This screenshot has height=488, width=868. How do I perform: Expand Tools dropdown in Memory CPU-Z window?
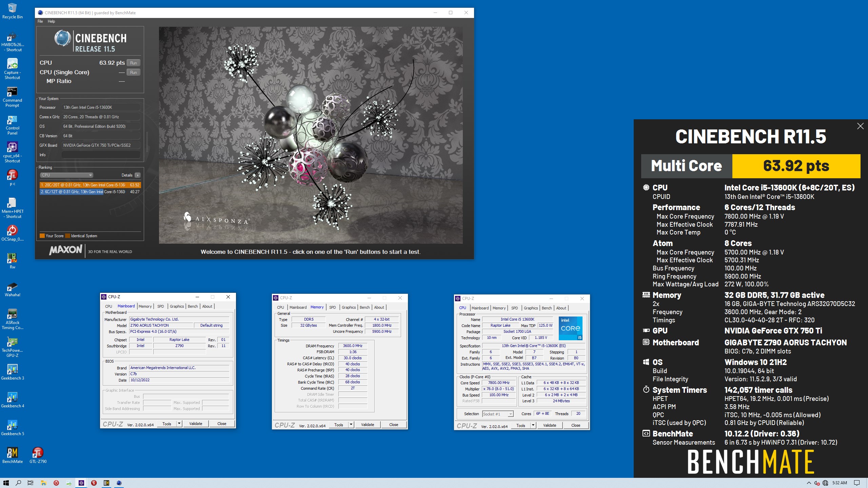pos(351,425)
